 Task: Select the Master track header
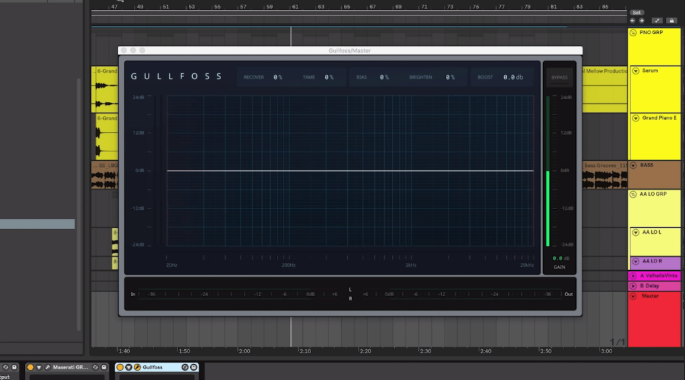(654, 320)
